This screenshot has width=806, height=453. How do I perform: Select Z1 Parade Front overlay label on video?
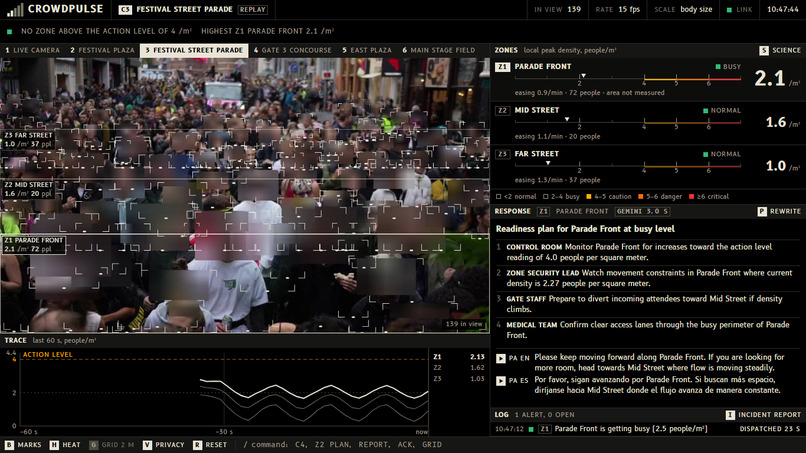coord(34,245)
